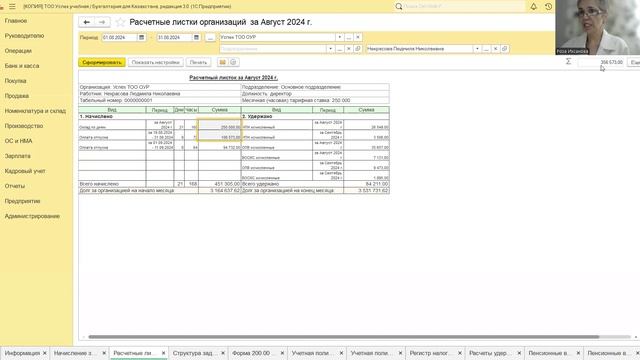The width and height of the screenshot is (640, 360).
Task: Click the period end date field
Action: click(175, 37)
